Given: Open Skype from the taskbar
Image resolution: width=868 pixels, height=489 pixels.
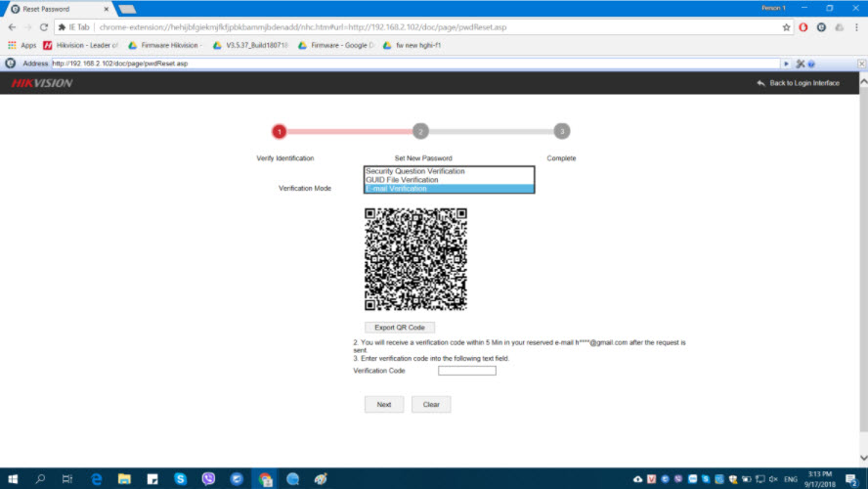Looking at the screenshot, I should (x=180, y=479).
